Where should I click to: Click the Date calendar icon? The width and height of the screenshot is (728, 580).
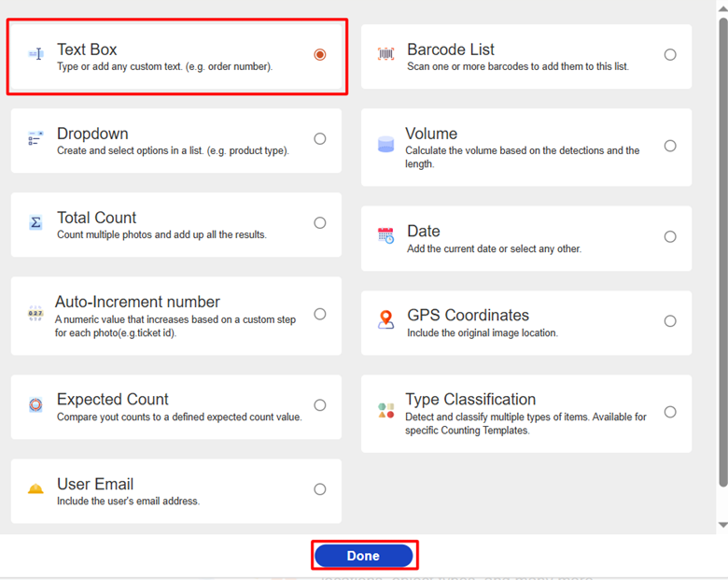(385, 235)
